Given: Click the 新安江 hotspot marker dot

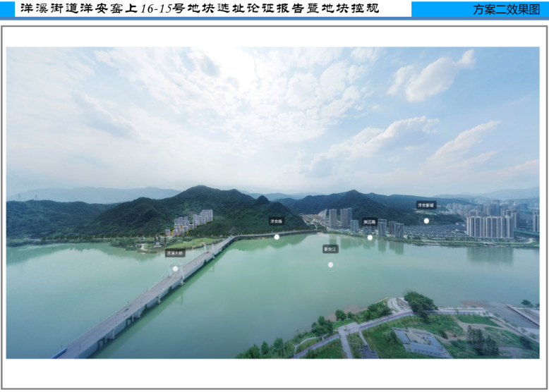Looking at the screenshot, I should tap(330, 265).
